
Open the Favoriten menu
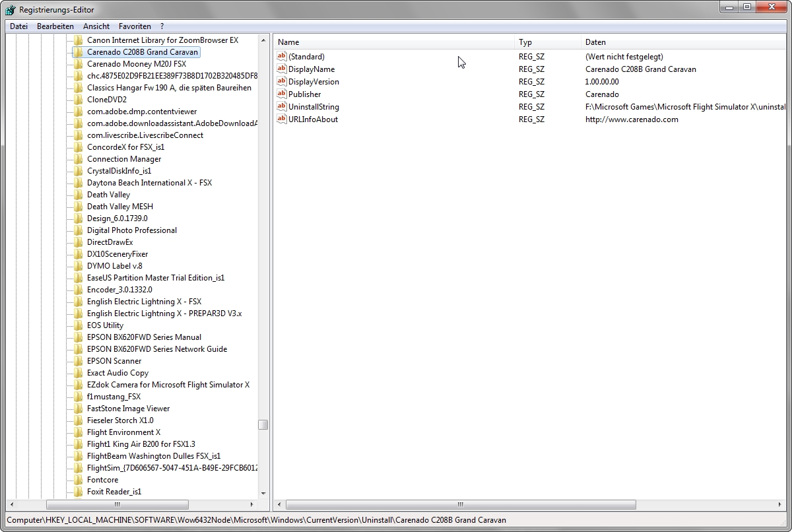click(135, 26)
